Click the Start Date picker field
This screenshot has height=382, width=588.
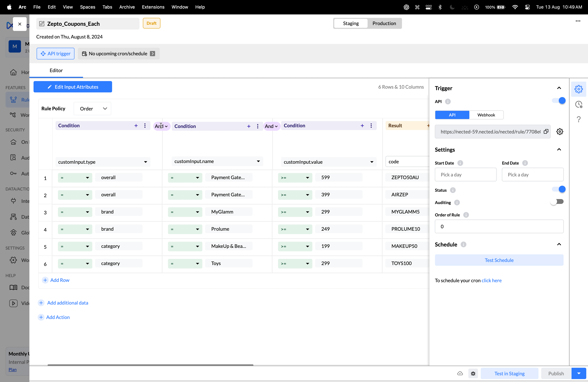click(465, 175)
